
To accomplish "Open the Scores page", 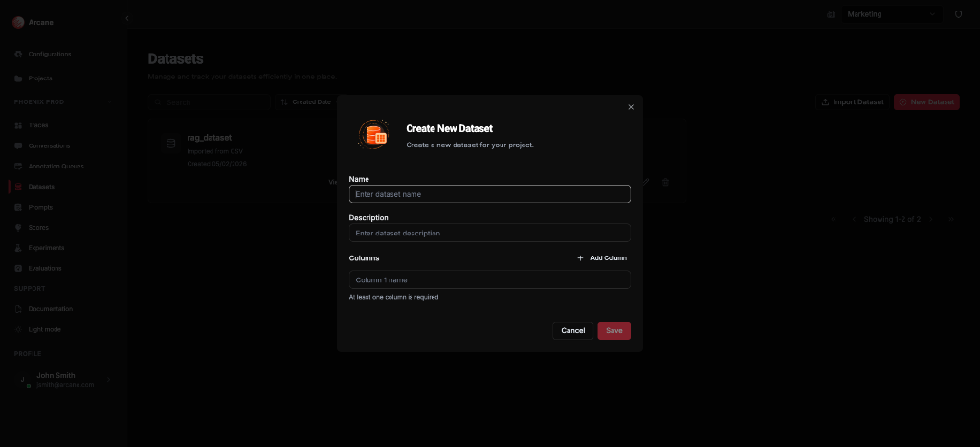I will tap(38, 228).
